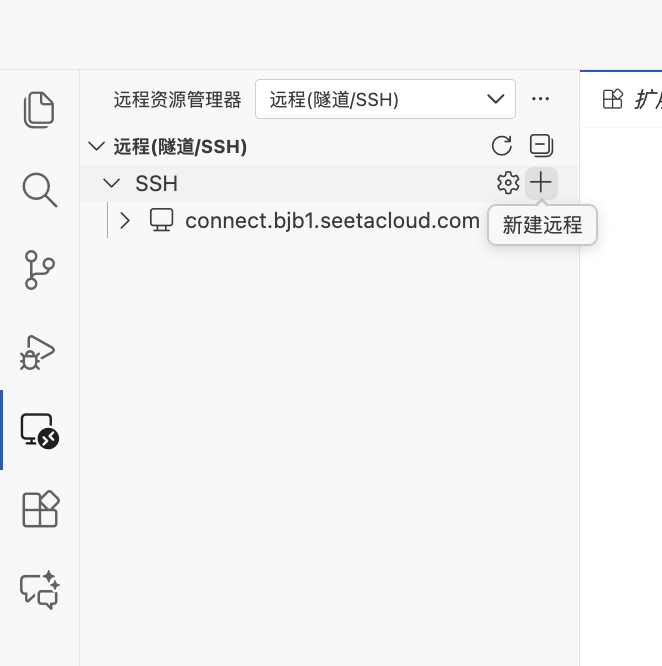Collapse all items in remote tree
The width and height of the screenshot is (662, 666).
click(x=541, y=146)
